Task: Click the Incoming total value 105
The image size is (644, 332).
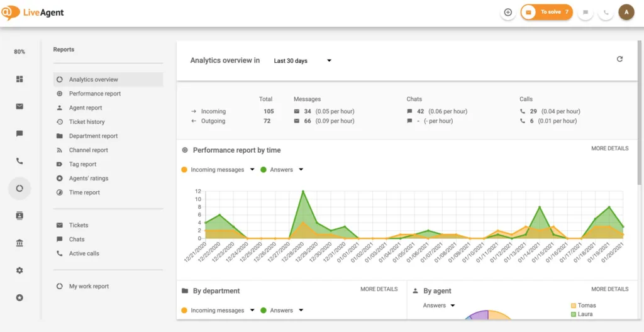Action: tap(269, 111)
